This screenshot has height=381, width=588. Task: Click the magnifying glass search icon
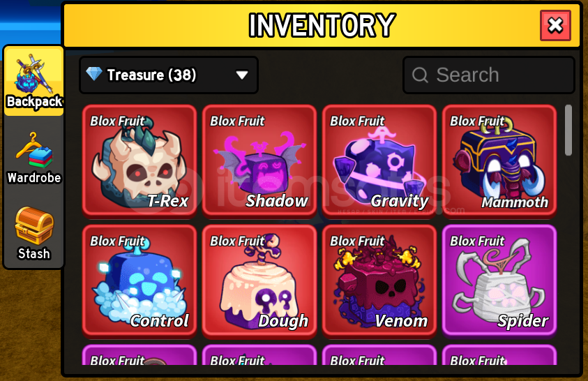pos(420,75)
